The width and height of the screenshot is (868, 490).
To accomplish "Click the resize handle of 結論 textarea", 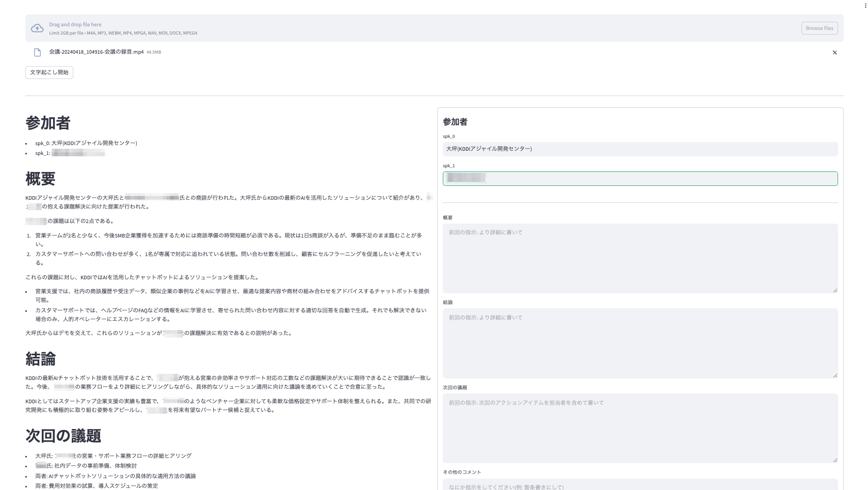I will click(x=834, y=375).
